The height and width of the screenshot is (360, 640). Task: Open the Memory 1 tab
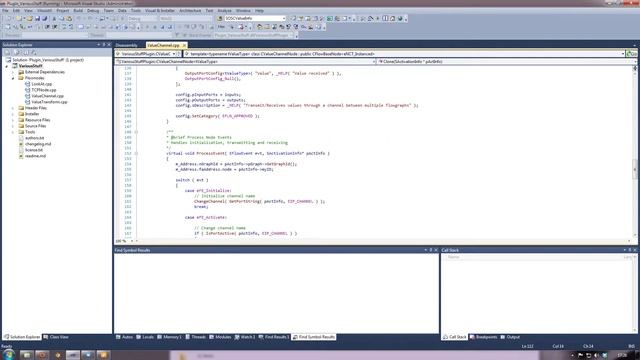point(169,337)
